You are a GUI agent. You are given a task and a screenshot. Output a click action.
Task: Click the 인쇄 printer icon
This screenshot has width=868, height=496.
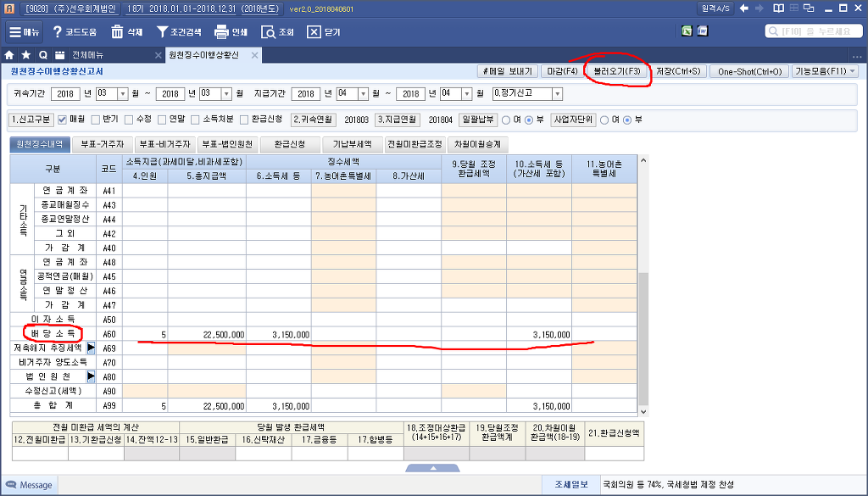[221, 32]
